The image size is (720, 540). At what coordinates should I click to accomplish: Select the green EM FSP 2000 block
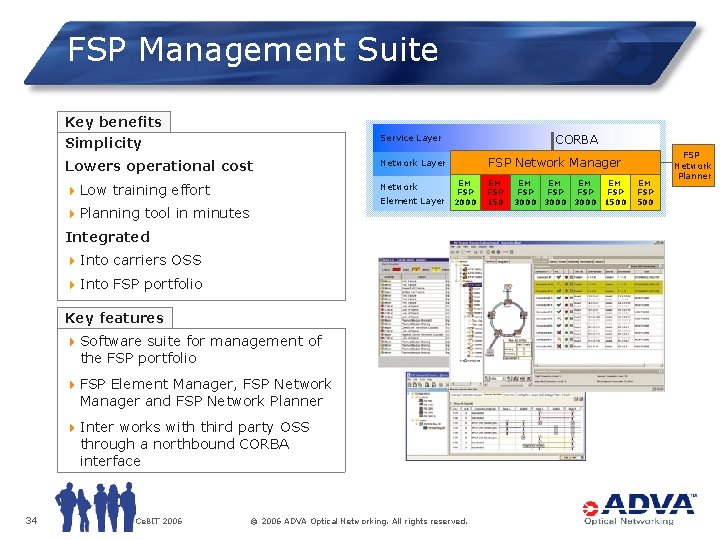click(x=465, y=192)
